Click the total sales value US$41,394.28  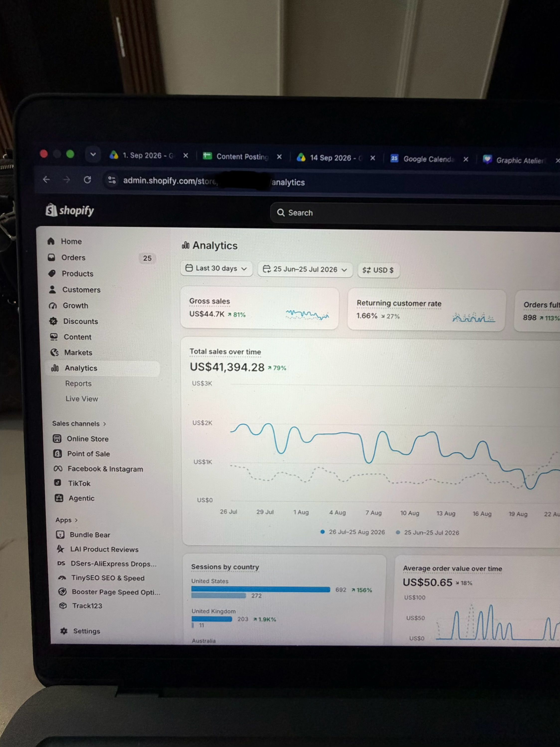coord(227,367)
